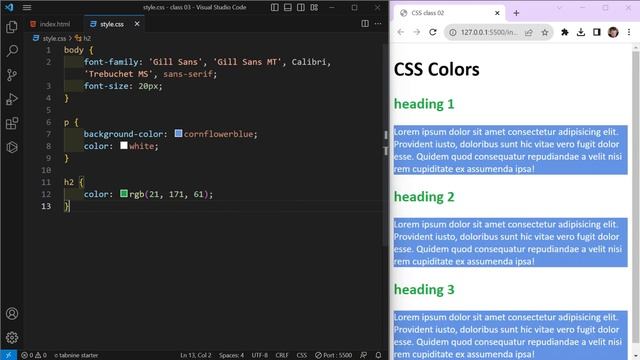Switch to the index.html tab
Viewport: 640px width, 360px height.
tap(51, 24)
